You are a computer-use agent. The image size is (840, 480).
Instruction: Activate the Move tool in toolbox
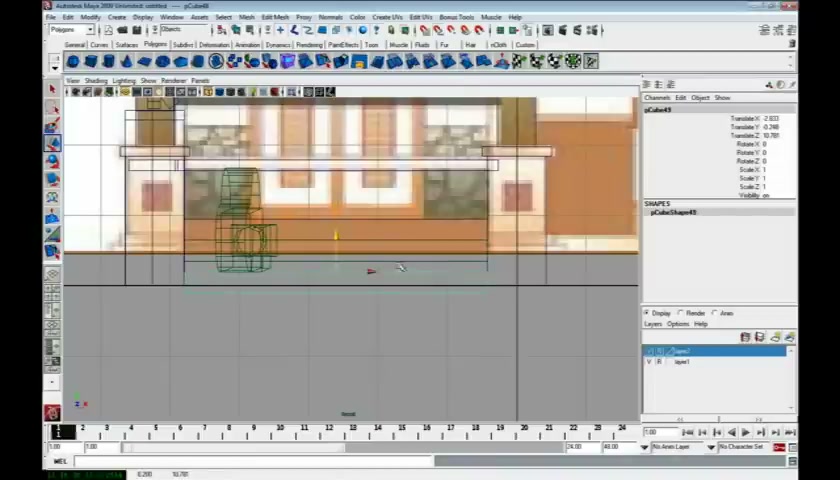(52, 144)
